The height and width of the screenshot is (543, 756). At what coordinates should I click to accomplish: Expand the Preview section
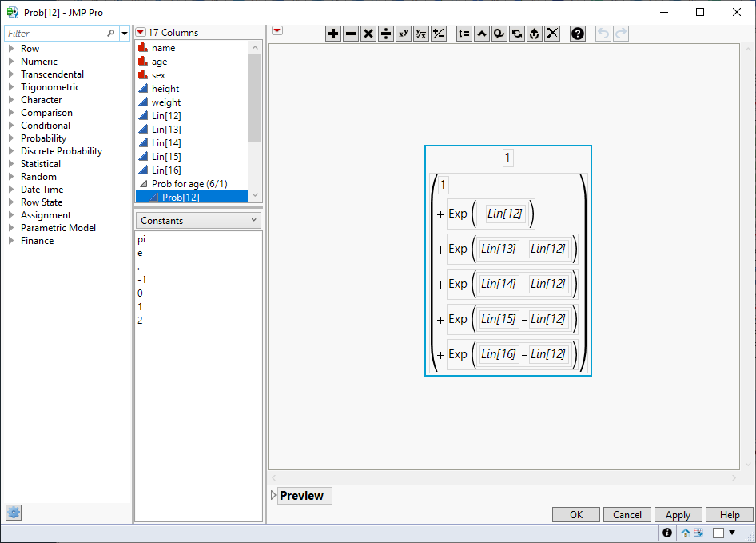tap(273, 496)
